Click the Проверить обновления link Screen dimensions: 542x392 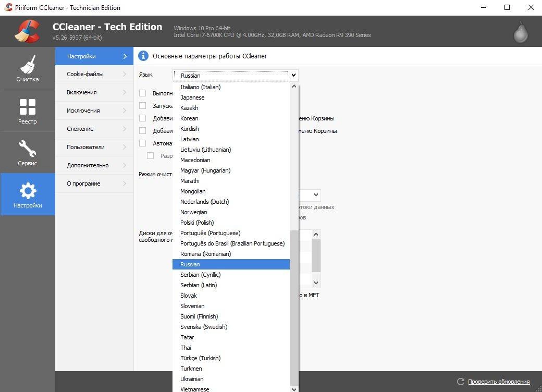tap(499, 382)
